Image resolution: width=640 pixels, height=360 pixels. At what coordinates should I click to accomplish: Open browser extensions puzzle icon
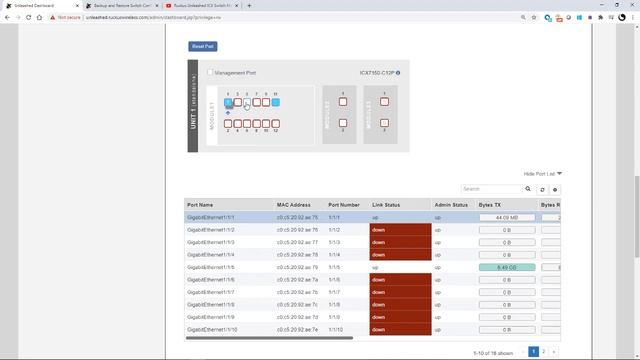(600, 18)
